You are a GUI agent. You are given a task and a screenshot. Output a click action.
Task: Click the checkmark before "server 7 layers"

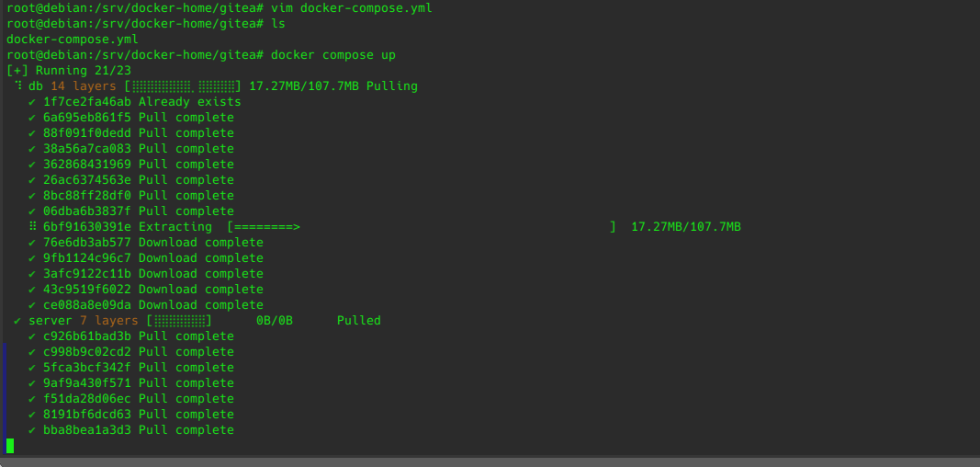[17, 321]
